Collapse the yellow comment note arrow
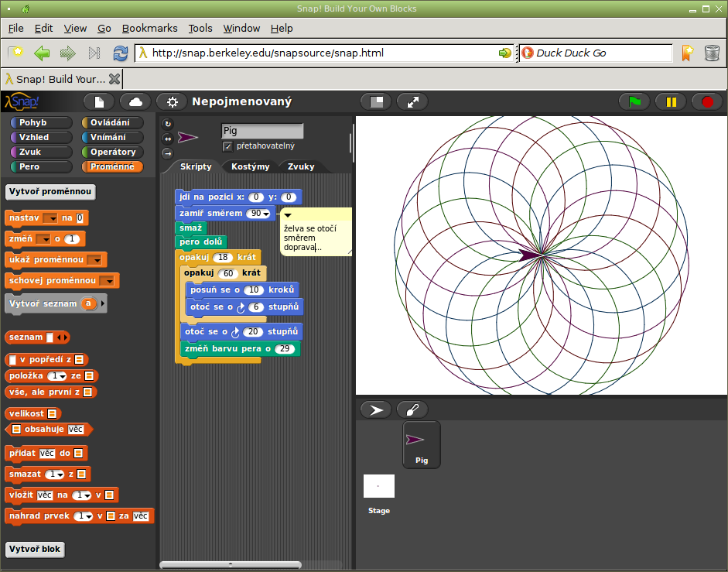Viewport: 728px width, 572px height. [288, 215]
